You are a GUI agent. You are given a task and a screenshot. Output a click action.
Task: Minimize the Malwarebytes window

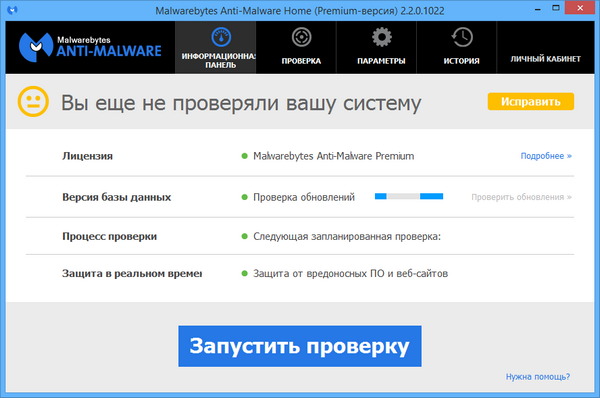point(538,8)
